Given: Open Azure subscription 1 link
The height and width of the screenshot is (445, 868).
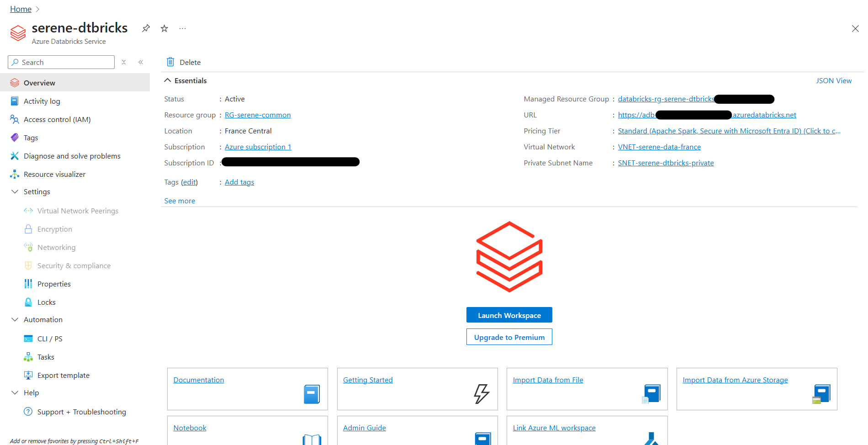Looking at the screenshot, I should point(258,147).
